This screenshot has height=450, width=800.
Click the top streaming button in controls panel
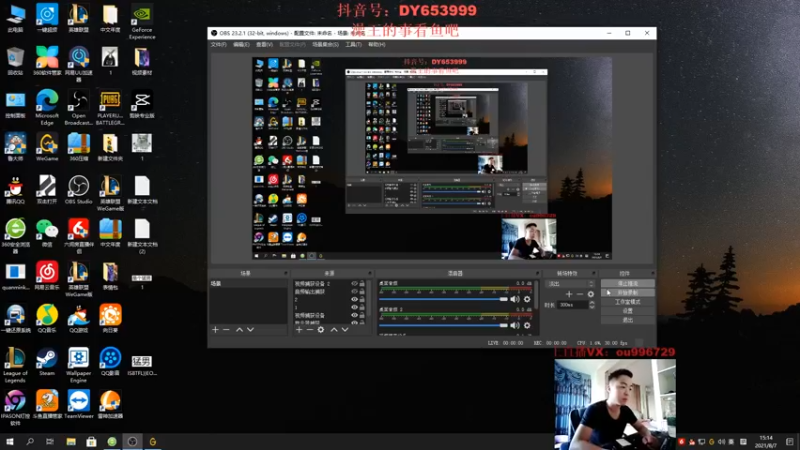coord(628,284)
